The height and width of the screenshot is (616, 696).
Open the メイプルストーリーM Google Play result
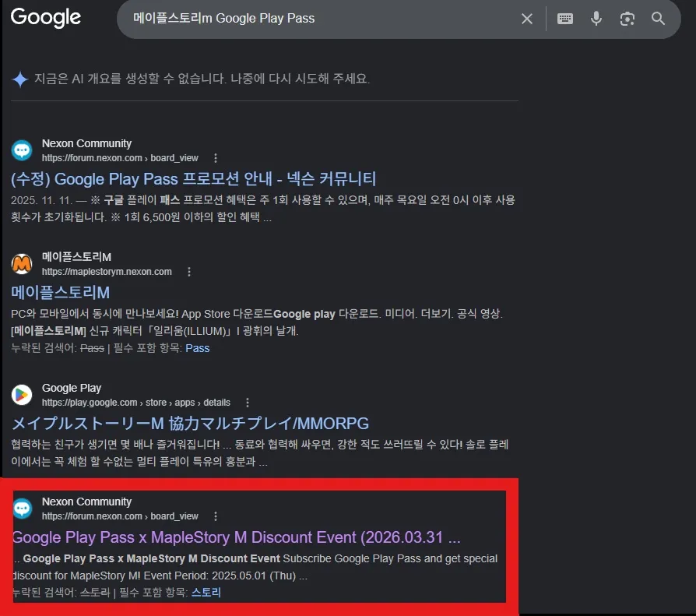pyautogui.click(x=190, y=424)
